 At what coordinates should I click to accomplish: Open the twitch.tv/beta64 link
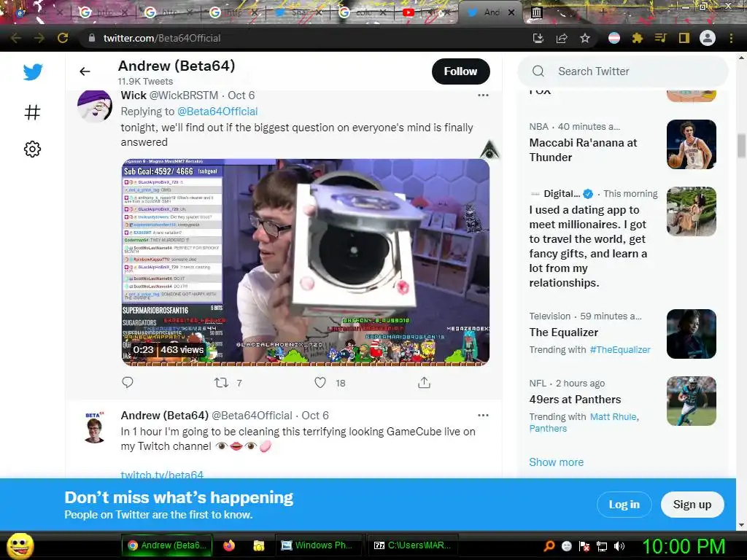tap(162, 474)
